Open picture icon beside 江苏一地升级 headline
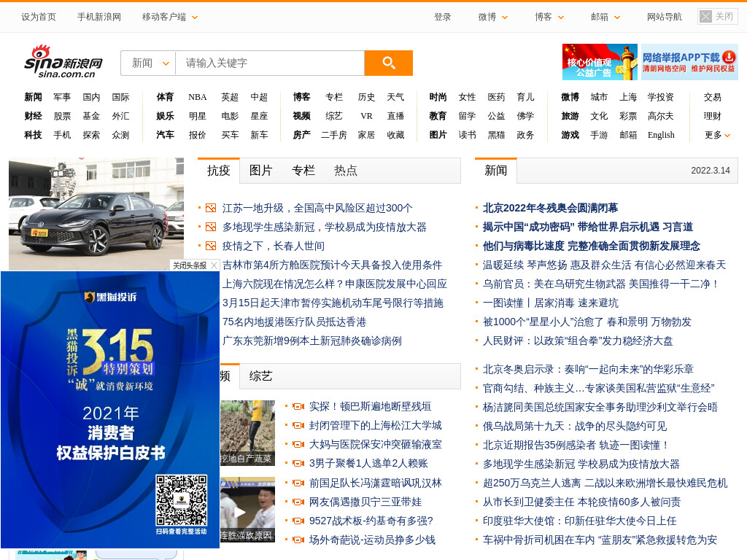Viewport: 747px width, 560px height. [211, 208]
